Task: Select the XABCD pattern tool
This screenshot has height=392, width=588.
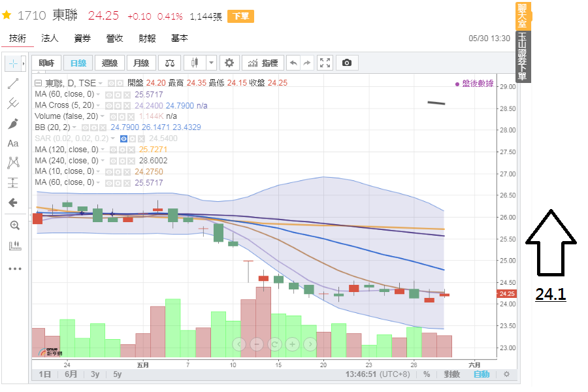Action: 13,163
